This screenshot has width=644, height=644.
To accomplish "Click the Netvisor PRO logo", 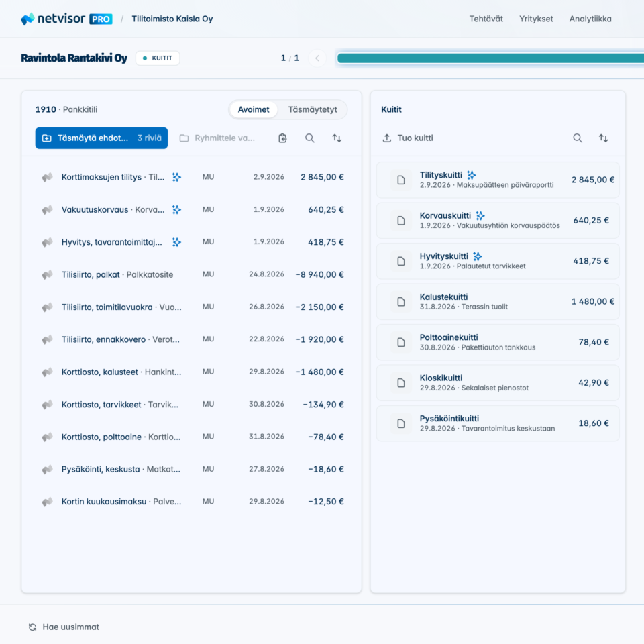I will tap(66, 19).
